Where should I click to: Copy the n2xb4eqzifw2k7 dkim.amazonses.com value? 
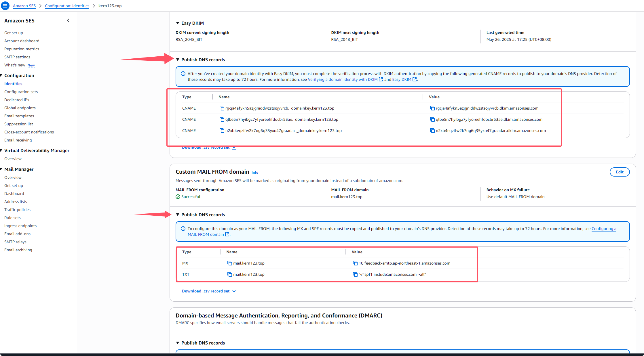click(x=432, y=131)
